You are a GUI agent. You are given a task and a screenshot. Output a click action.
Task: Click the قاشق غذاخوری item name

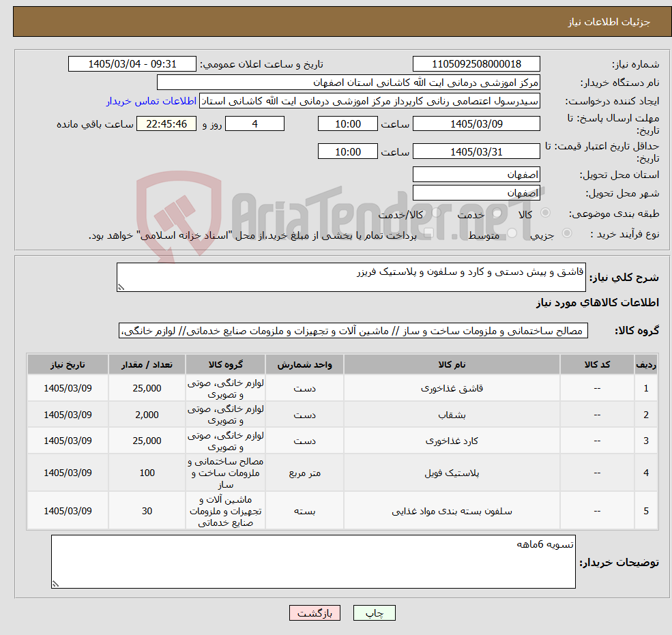click(452, 388)
